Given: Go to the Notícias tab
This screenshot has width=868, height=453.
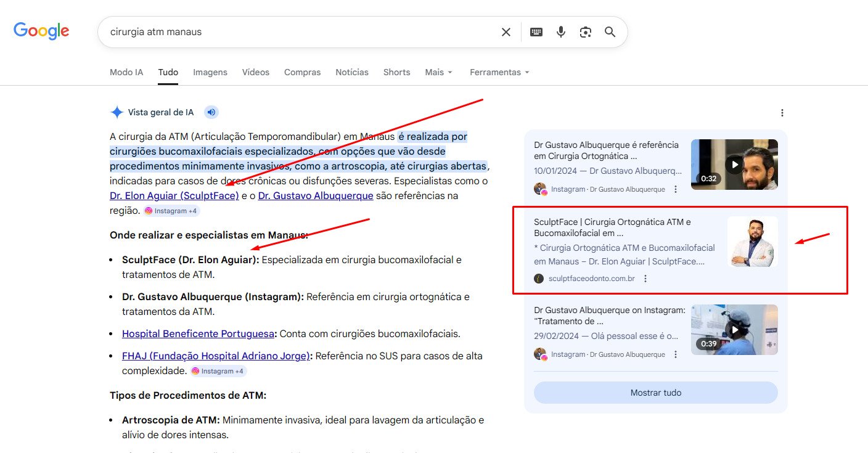Looking at the screenshot, I should coord(352,72).
